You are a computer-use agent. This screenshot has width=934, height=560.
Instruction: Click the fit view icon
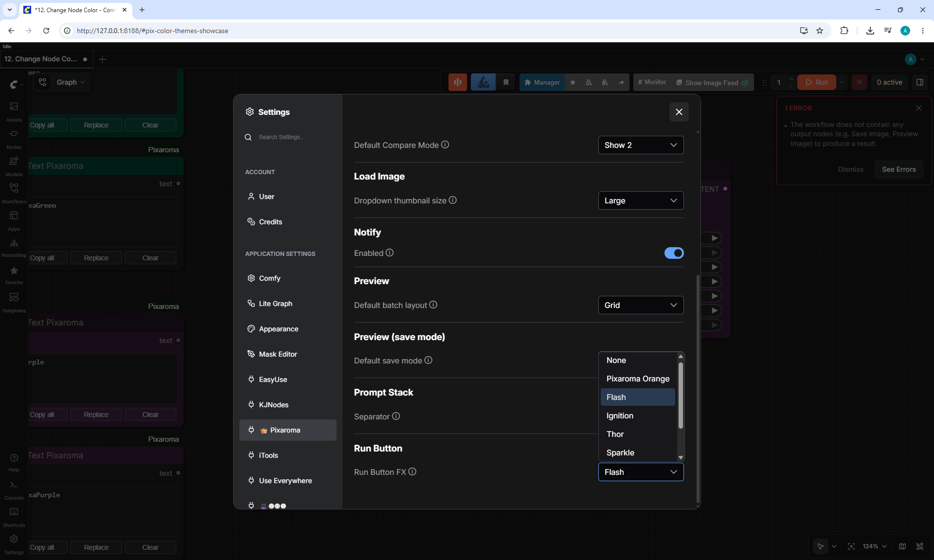pos(851,546)
